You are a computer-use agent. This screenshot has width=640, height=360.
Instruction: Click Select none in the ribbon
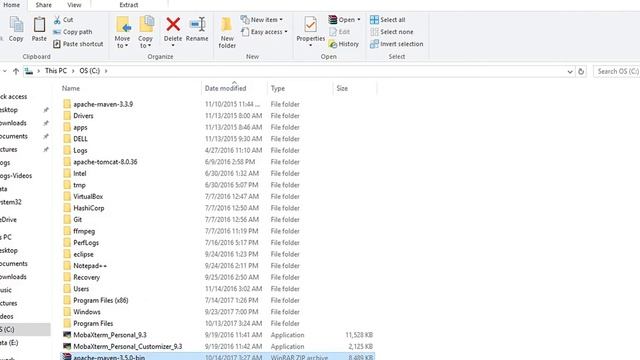(x=391, y=32)
